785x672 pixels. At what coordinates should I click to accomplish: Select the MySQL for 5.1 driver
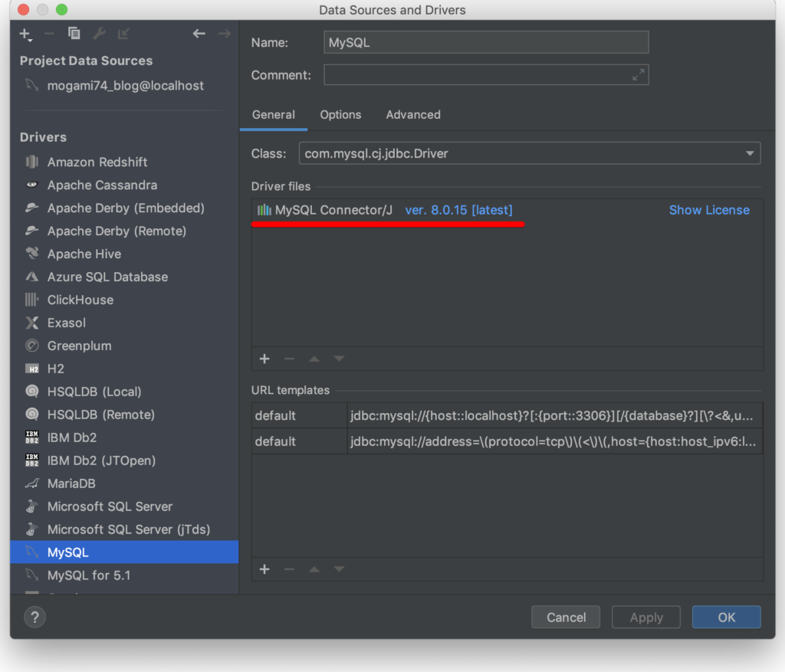point(124,575)
